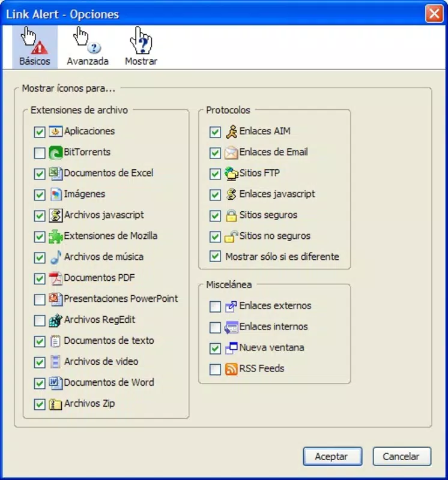Viewport: 448px width, 480px height.
Task: Select the Básicos tab
Action: point(35,47)
